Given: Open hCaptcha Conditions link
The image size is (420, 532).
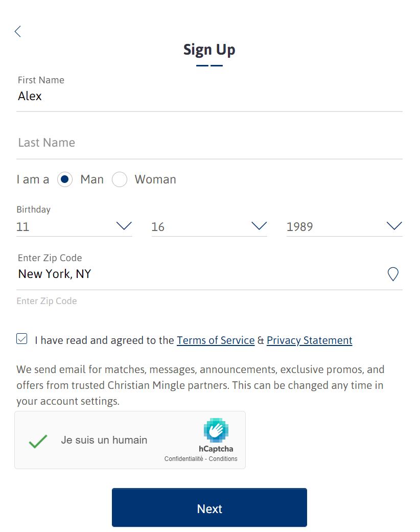Looking at the screenshot, I should [223, 459].
